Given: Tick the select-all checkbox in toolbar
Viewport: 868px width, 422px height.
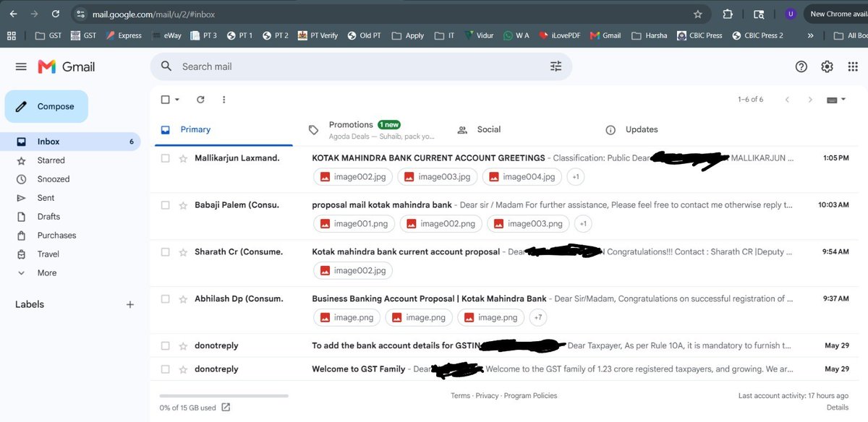Looking at the screenshot, I should 166,100.
